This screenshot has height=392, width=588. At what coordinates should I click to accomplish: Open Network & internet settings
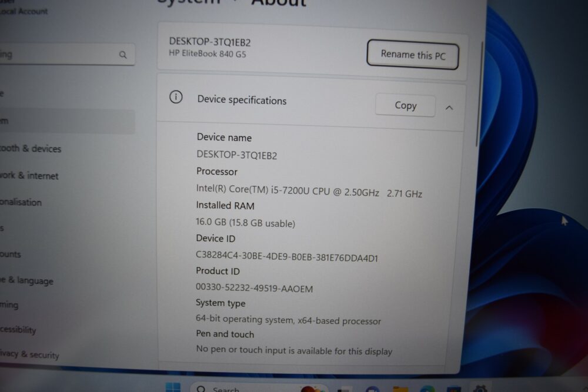pos(29,175)
